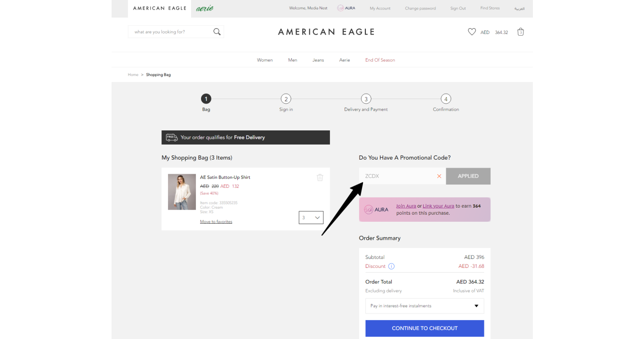Image resolution: width=644 pixels, height=339 pixels.
Task: Click the Sign Out link
Action: tap(458, 8)
